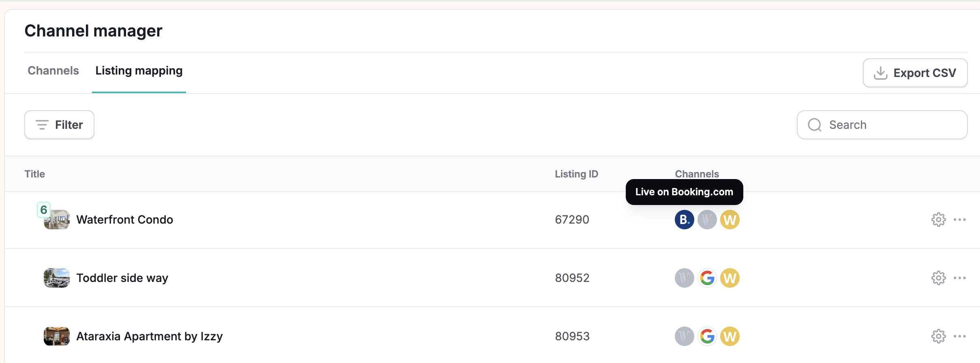
Task: Click yellow W icon for Toddler side way
Action: tap(730, 278)
